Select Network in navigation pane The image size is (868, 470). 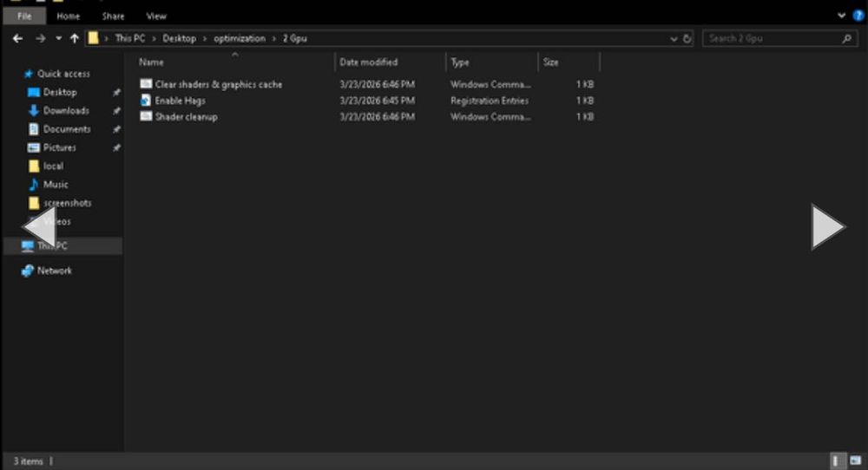coord(54,271)
